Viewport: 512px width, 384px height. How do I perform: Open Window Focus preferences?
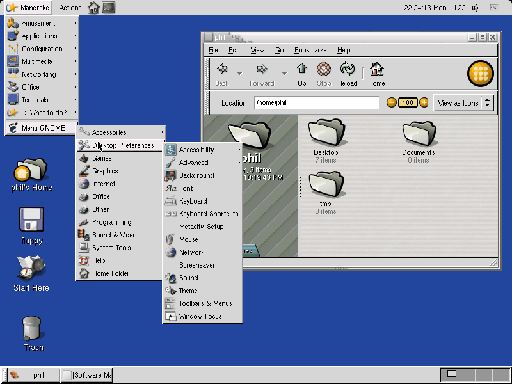click(203, 316)
